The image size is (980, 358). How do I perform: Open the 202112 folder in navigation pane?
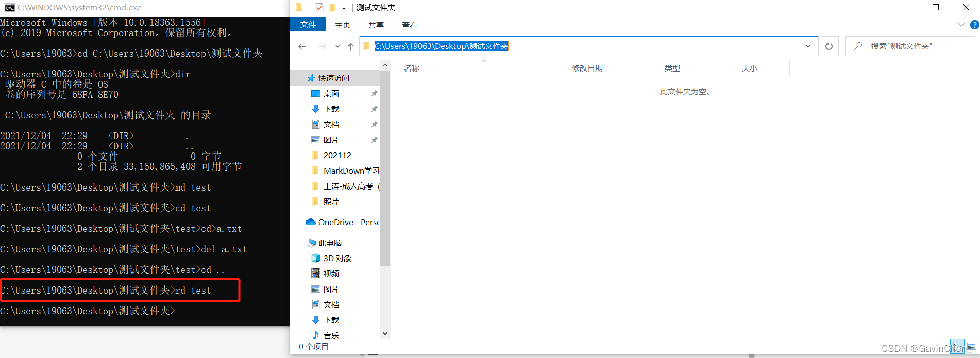coord(337,155)
